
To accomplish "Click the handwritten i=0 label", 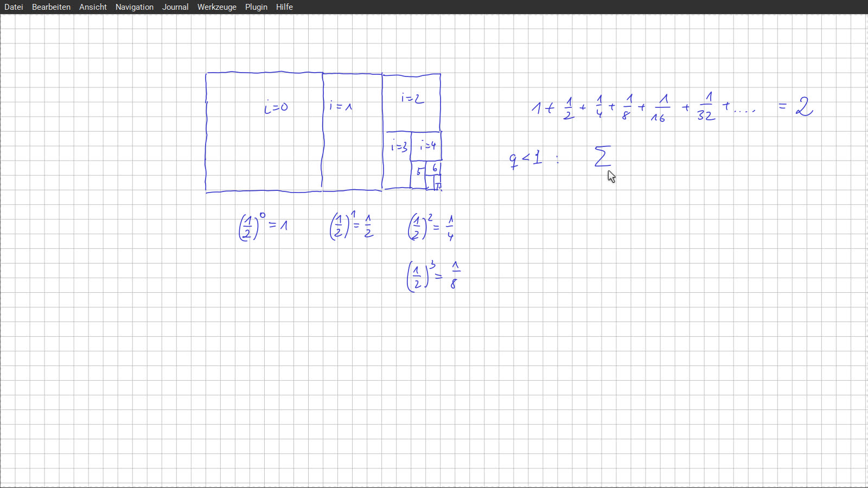I will (276, 107).
